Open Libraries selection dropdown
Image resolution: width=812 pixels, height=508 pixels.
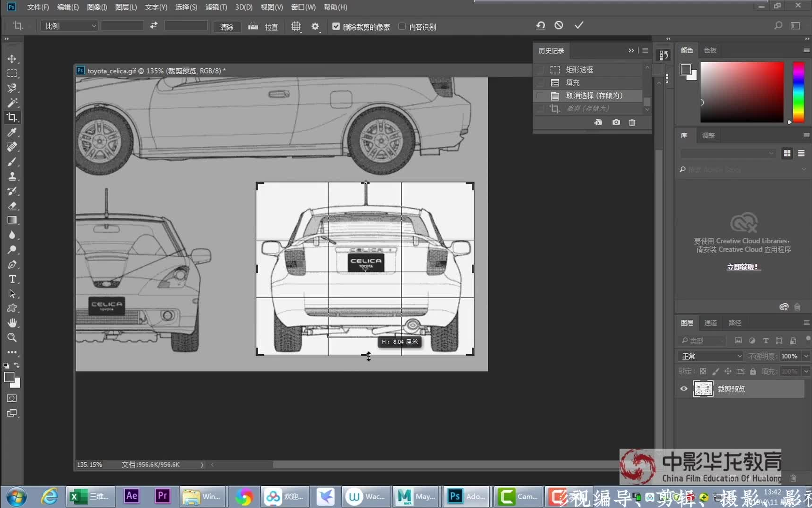coord(727,153)
